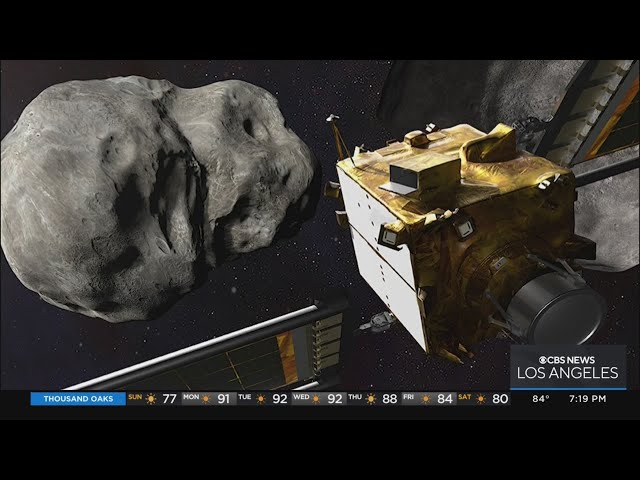The image size is (640, 480).
Task: Click Tuesday forecast temperature 92
Action: [x=280, y=399]
